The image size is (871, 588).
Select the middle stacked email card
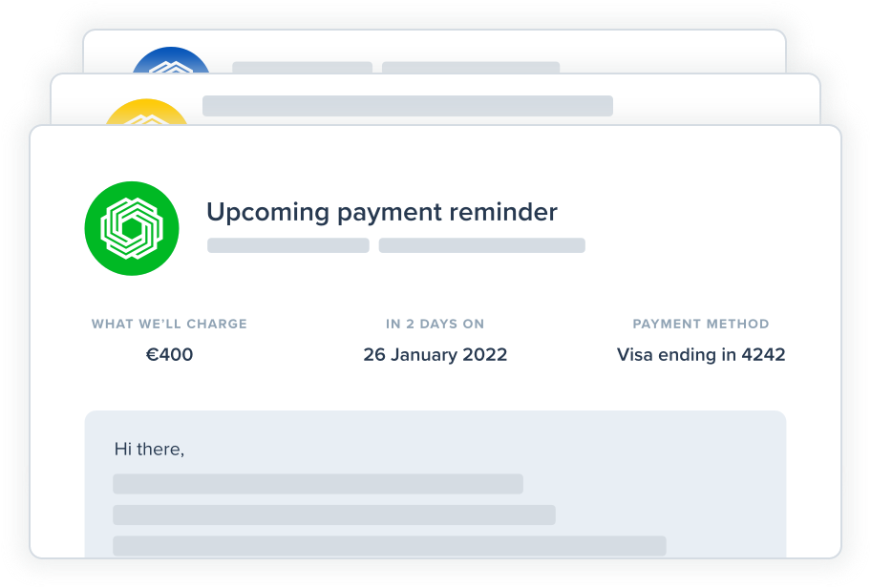pyautogui.click(x=435, y=99)
